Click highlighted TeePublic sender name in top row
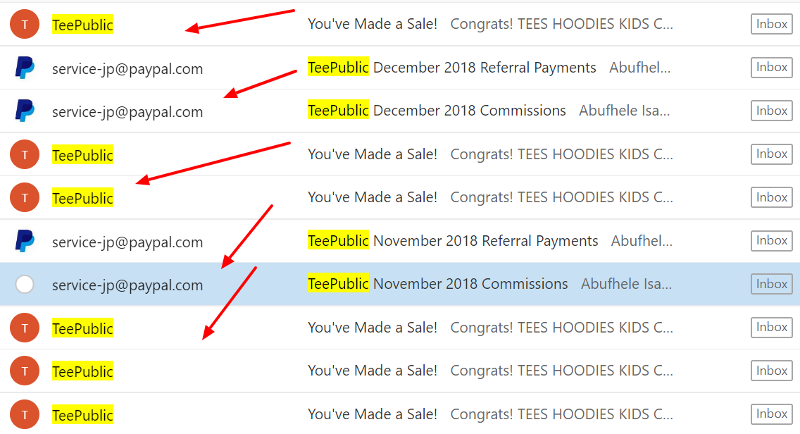Viewport: 800px width, 434px height. pyautogui.click(x=83, y=24)
